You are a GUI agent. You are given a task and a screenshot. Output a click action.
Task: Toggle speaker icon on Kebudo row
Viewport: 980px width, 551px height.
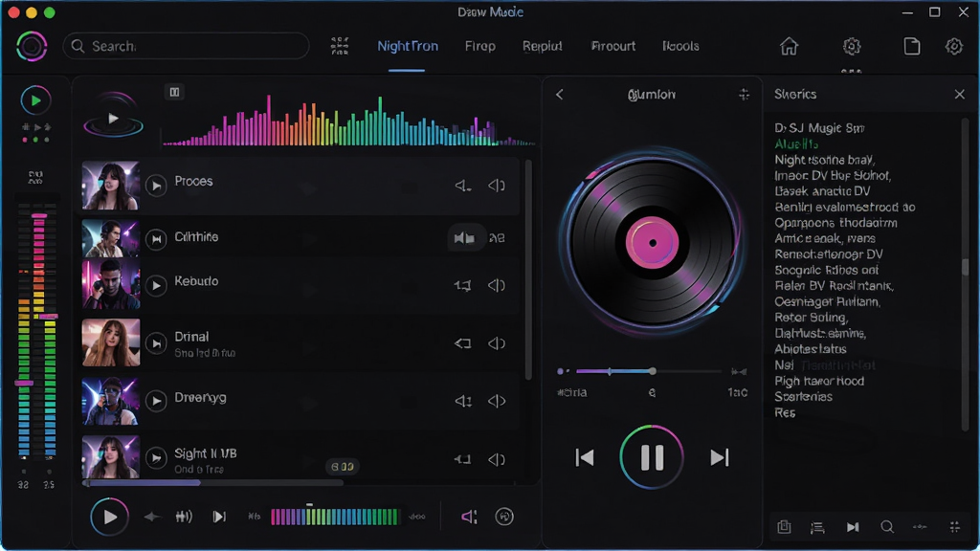point(462,285)
